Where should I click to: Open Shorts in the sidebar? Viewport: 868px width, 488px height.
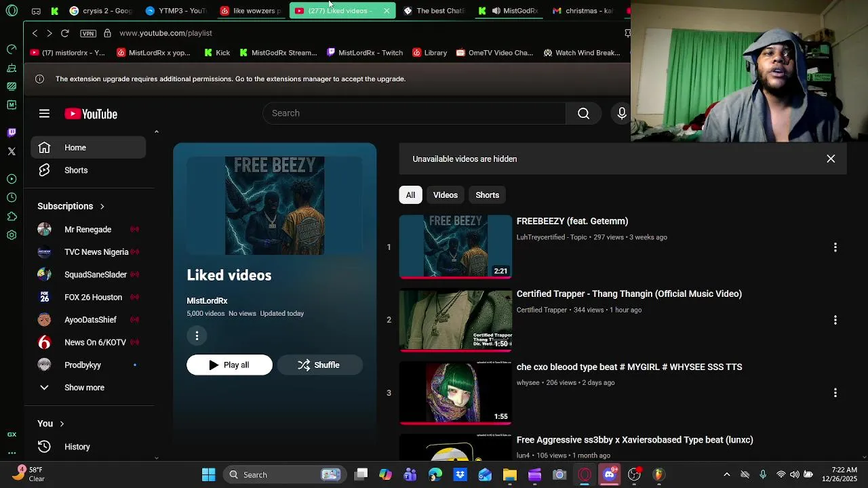88,170
